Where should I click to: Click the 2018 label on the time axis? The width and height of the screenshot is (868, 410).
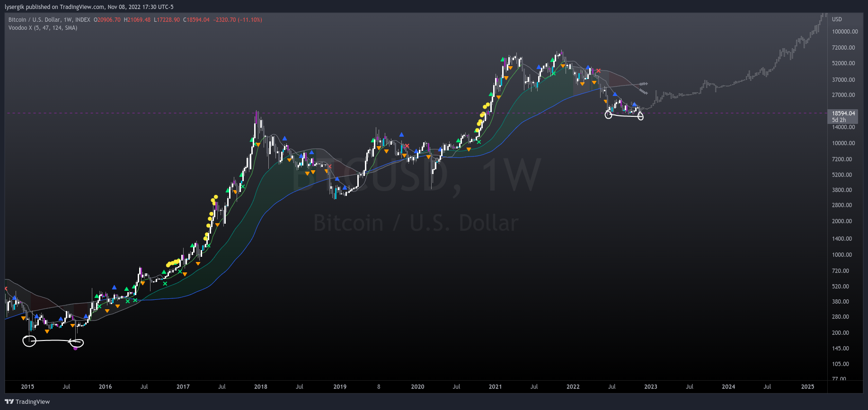coord(261,387)
